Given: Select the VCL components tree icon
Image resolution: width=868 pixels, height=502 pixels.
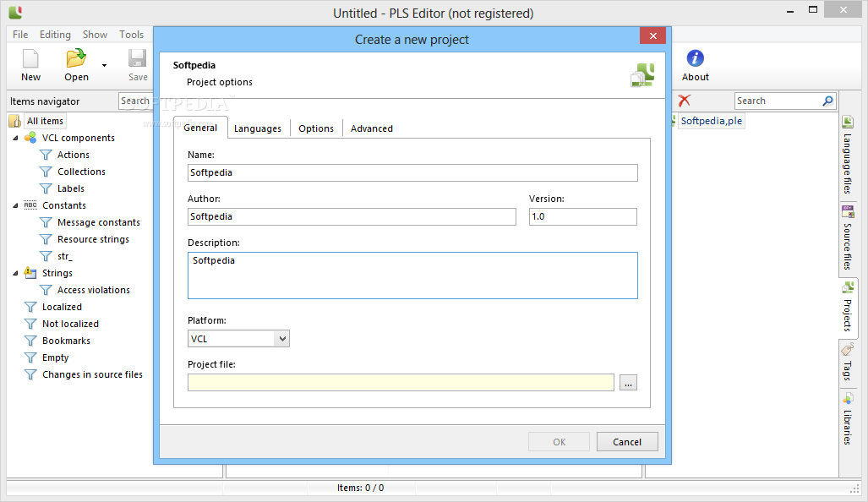Looking at the screenshot, I should pos(30,137).
